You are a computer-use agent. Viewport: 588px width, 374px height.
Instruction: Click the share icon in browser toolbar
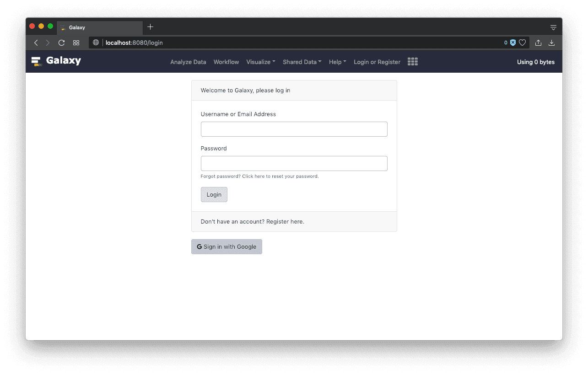click(538, 43)
